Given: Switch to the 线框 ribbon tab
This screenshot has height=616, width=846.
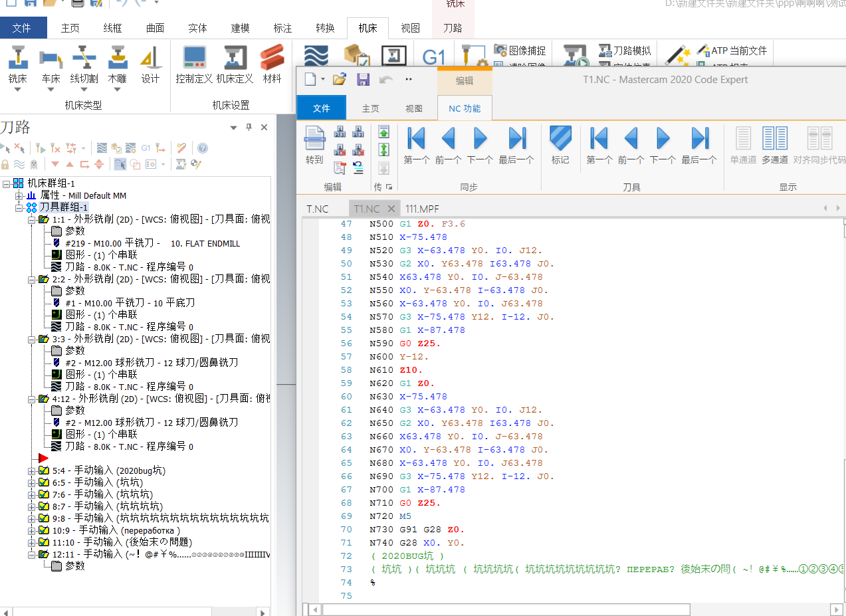Looking at the screenshot, I should pyautogui.click(x=113, y=28).
